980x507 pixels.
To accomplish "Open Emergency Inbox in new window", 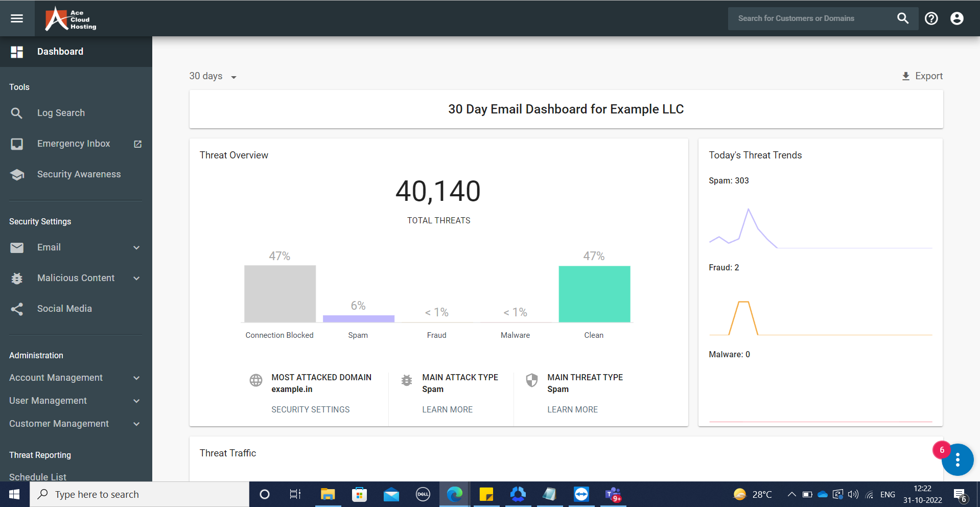I will point(137,144).
